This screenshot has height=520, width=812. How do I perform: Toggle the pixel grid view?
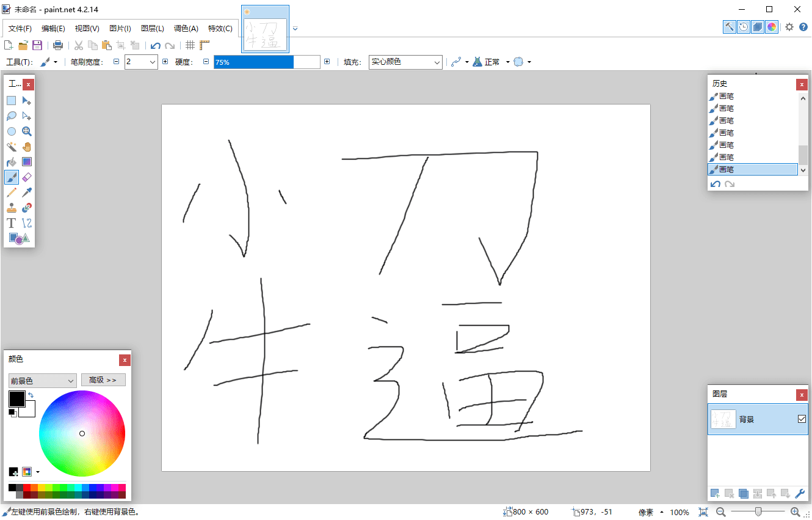[190, 45]
